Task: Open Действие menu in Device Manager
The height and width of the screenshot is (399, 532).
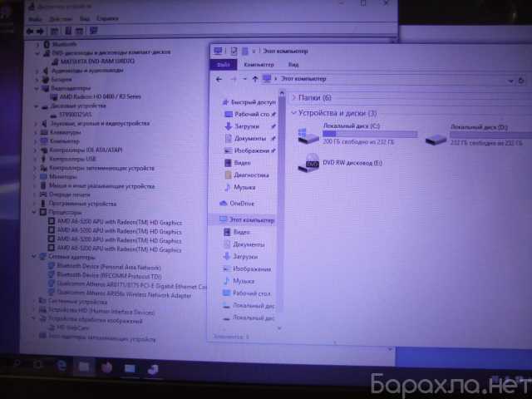Action: (x=61, y=19)
